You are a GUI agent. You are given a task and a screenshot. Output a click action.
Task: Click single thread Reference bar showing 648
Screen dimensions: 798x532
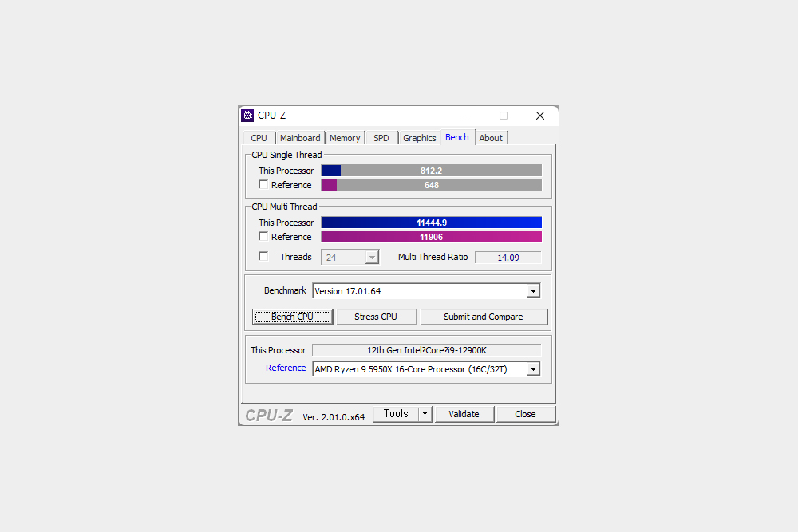[x=431, y=185]
